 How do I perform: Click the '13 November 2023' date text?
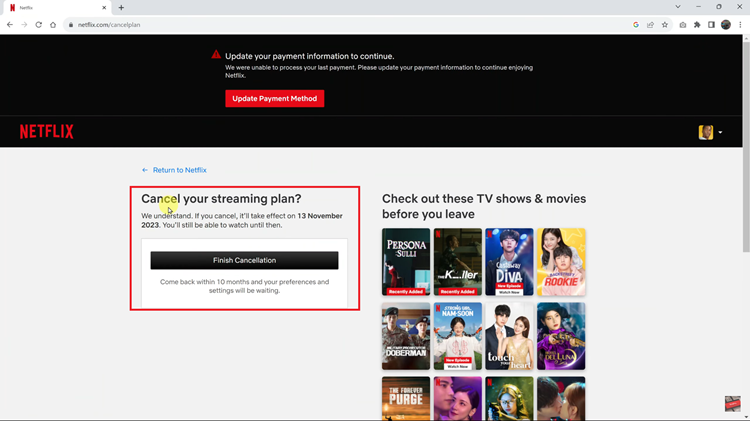(x=242, y=221)
